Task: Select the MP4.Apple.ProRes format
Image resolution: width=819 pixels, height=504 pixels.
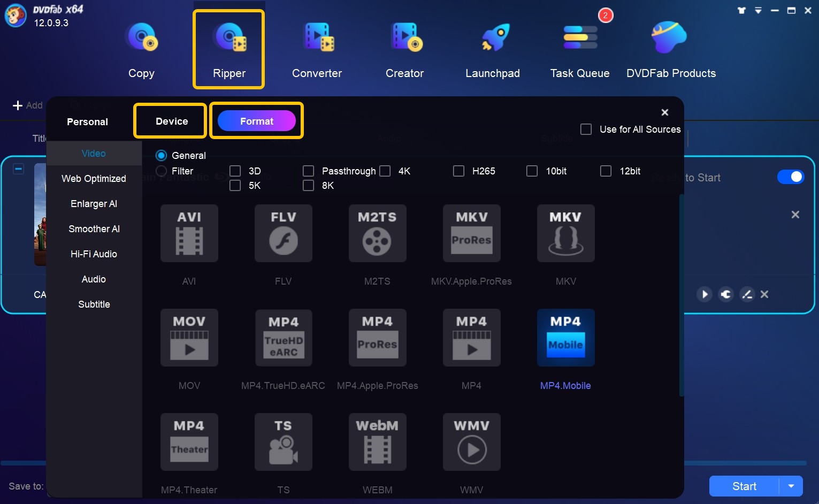Action: (378, 338)
